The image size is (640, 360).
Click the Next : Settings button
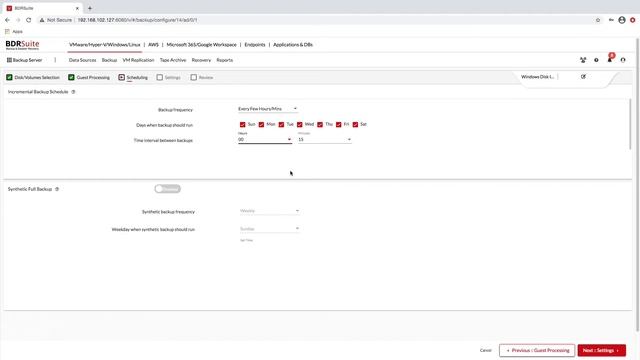pos(602,350)
